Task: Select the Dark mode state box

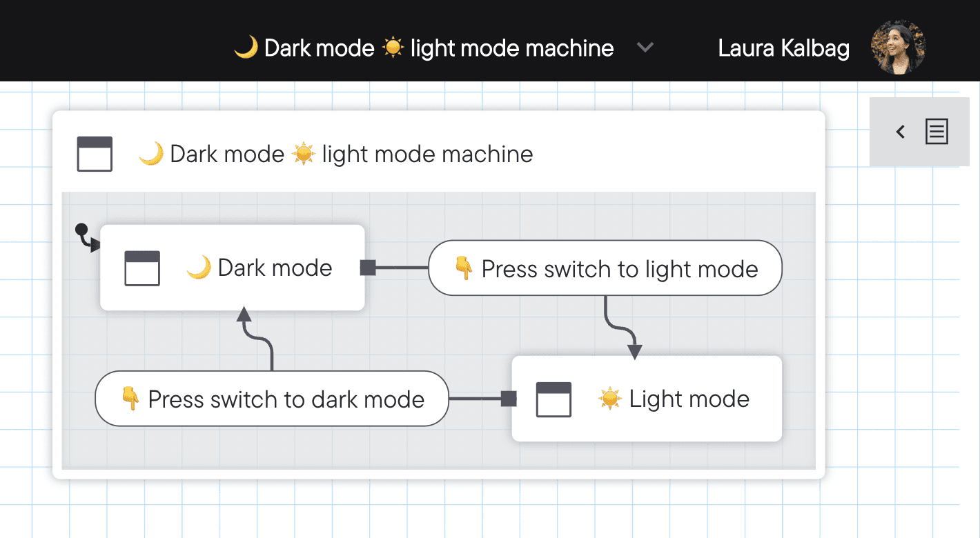Action: click(232, 267)
